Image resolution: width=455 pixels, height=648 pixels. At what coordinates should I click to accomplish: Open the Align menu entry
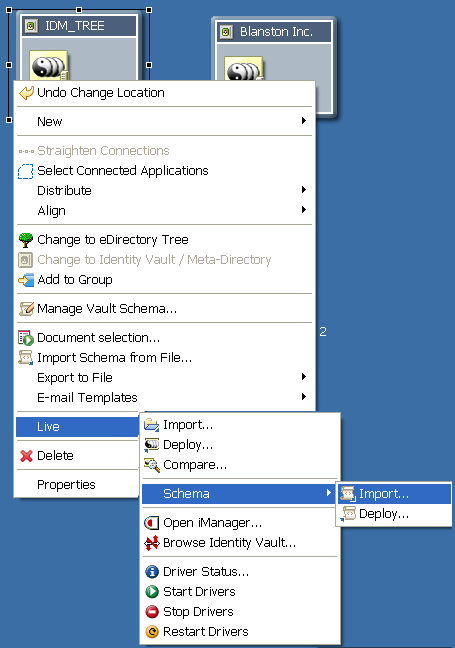pos(164,211)
